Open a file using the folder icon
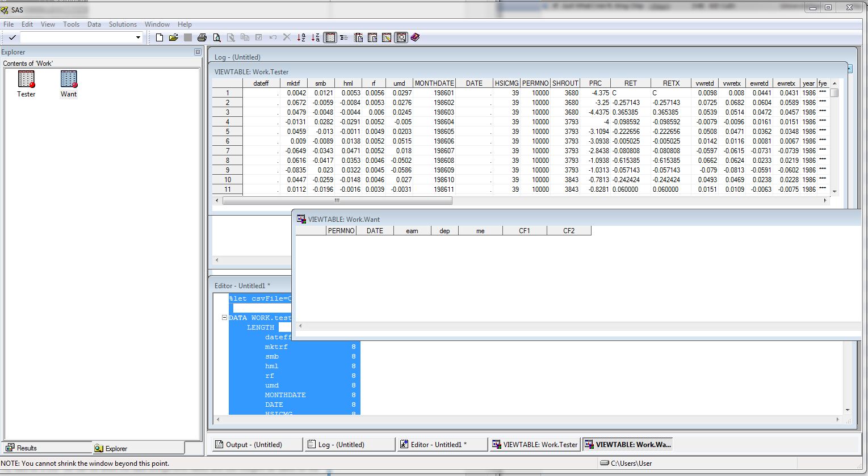This screenshot has width=868, height=476. pyautogui.click(x=174, y=37)
